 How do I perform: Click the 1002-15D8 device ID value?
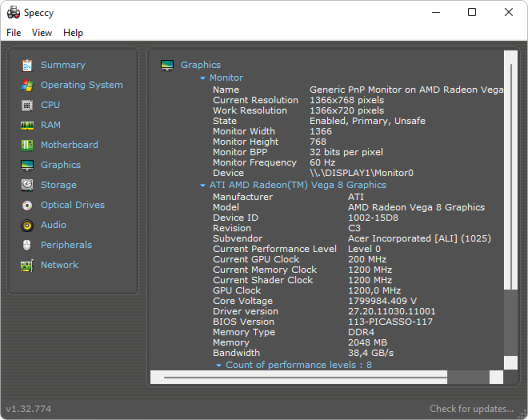pos(373,218)
